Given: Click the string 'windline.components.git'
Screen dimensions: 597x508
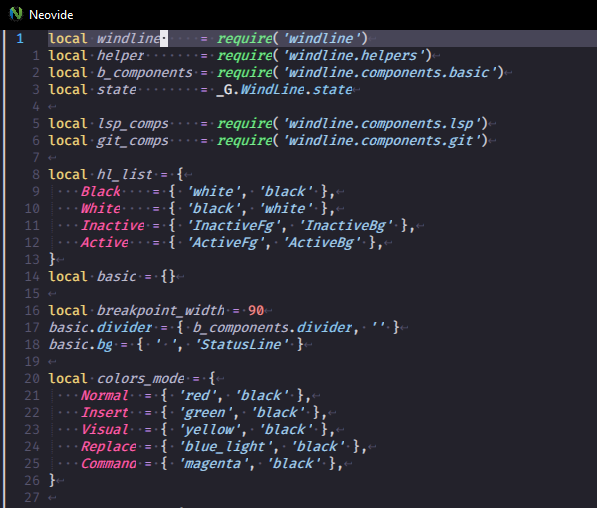Looking at the screenshot, I should [383, 141].
